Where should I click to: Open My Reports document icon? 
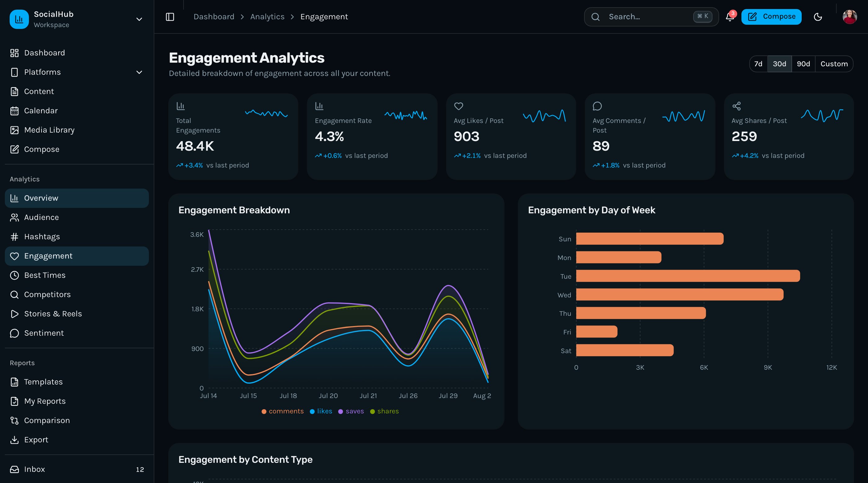pos(14,401)
